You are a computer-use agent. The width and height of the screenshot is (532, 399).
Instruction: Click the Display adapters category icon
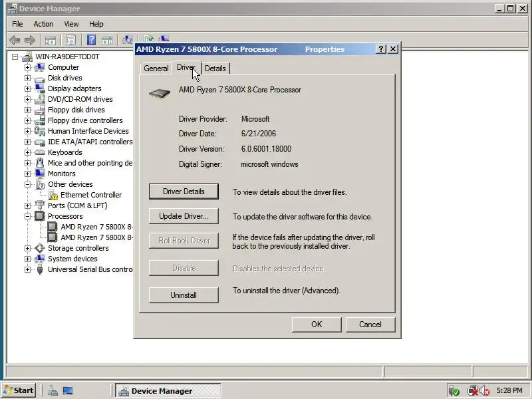click(40, 88)
